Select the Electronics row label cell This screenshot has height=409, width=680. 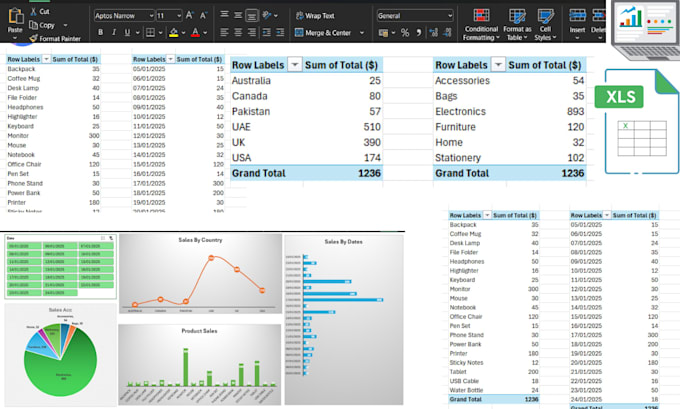(x=461, y=111)
